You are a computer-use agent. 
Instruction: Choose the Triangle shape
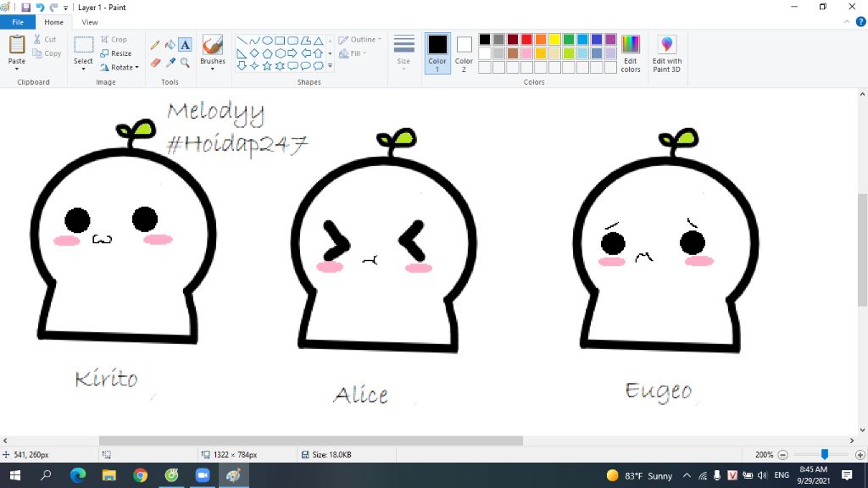pyautogui.click(x=319, y=41)
